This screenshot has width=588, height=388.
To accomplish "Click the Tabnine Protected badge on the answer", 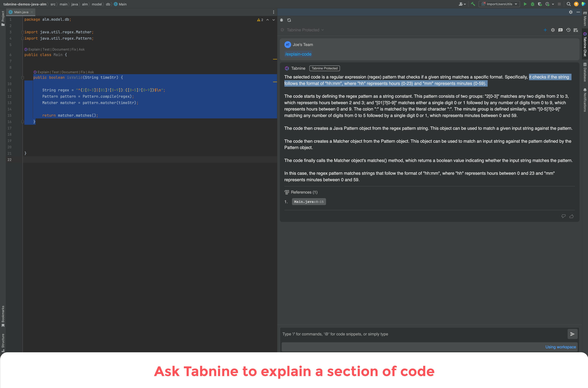I will pos(325,68).
